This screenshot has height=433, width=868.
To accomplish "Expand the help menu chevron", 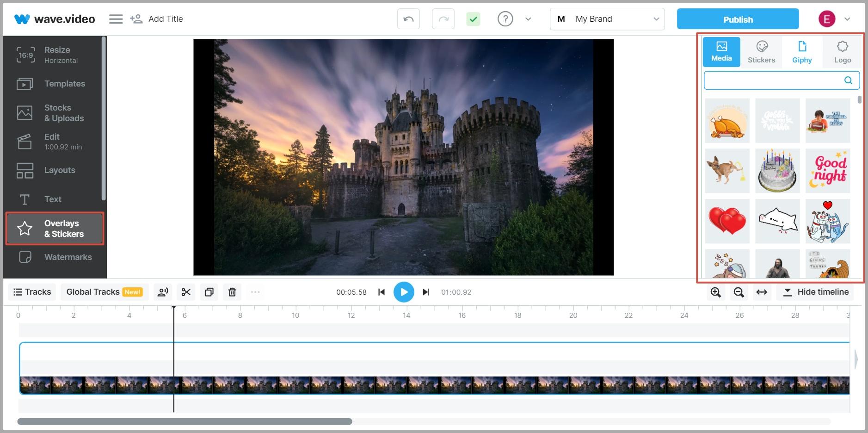I will coord(528,19).
